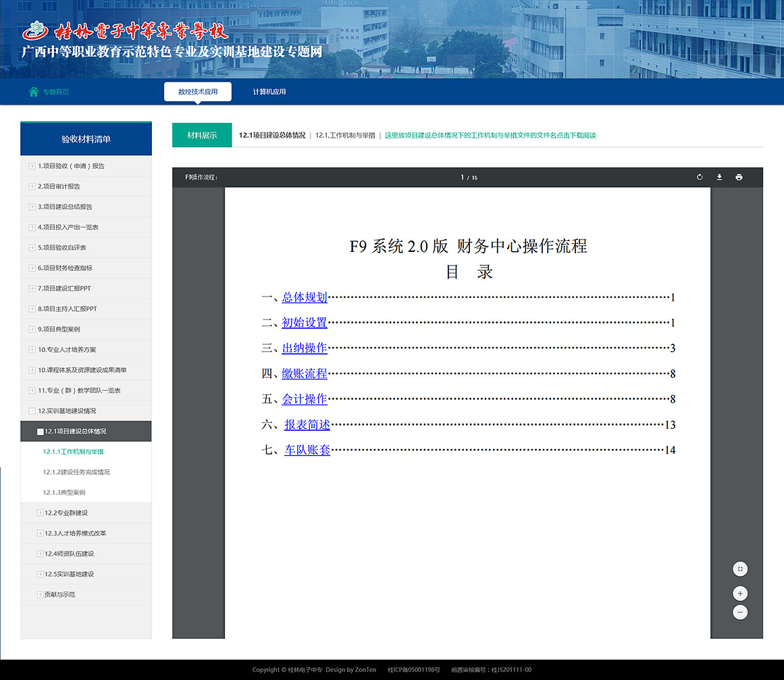This screenshot has height=680, width=784.
Task: Expand the 10.专业人才培养方案 node
Action: click(x=32, y=350)
